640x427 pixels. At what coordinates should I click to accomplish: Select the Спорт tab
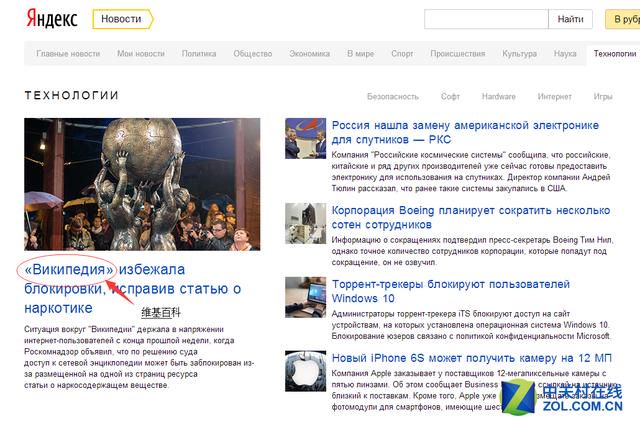pyautogui.click(x=402, y=53)
